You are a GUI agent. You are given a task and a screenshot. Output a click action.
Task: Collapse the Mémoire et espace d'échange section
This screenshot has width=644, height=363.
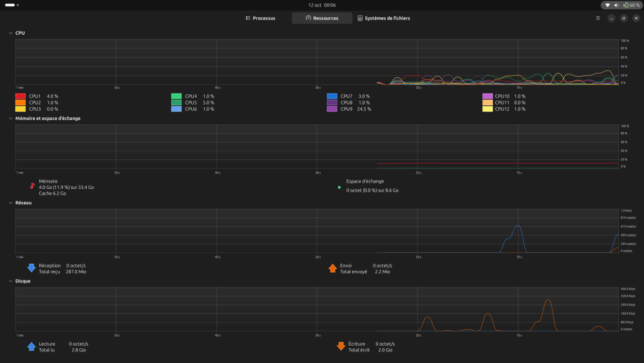pyautogui.click(x=10, y=119)
